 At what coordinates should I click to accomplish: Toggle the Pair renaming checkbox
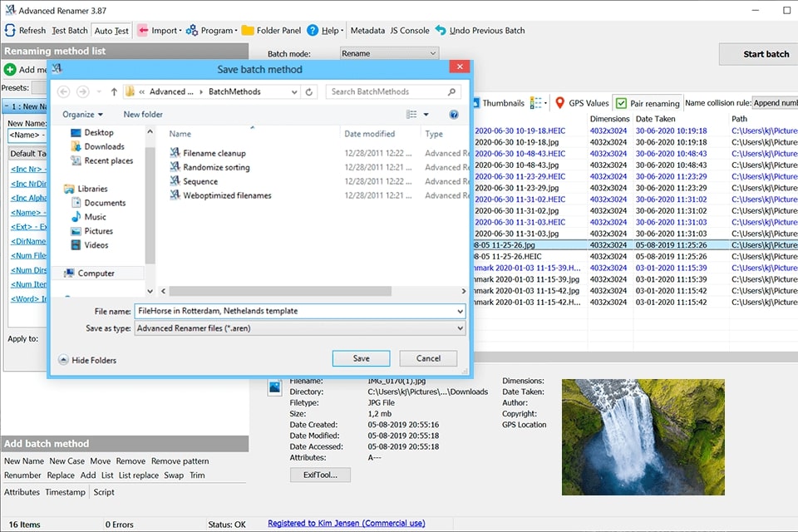[621, 103]
